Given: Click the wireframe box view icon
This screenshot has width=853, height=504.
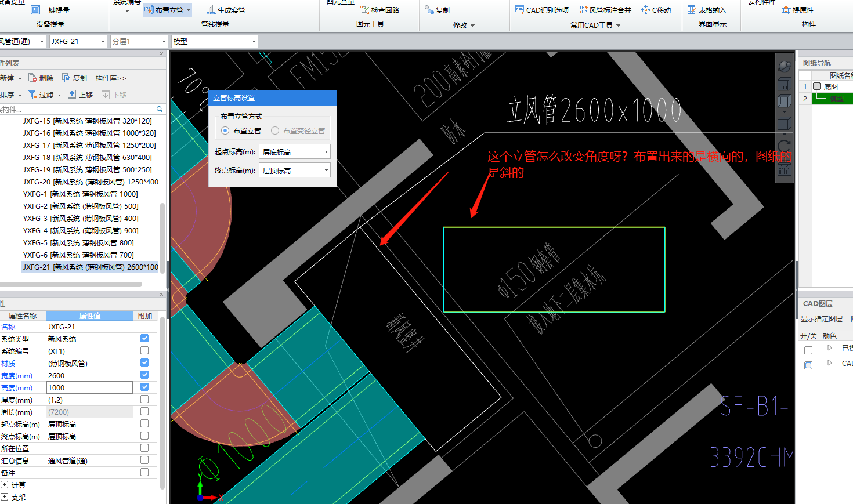Looking at the screenshot, I should click(784, 101).
